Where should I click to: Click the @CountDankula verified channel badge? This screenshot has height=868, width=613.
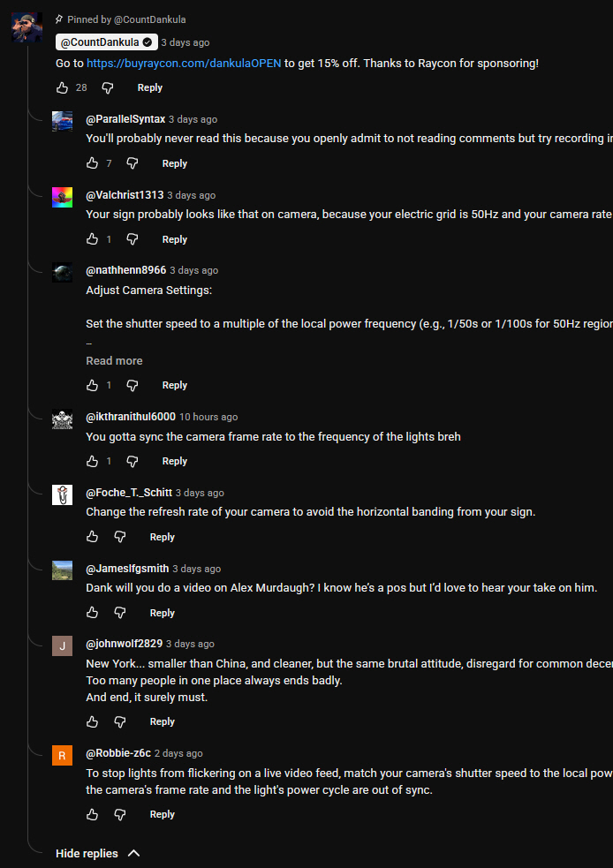tap(148, 42)
